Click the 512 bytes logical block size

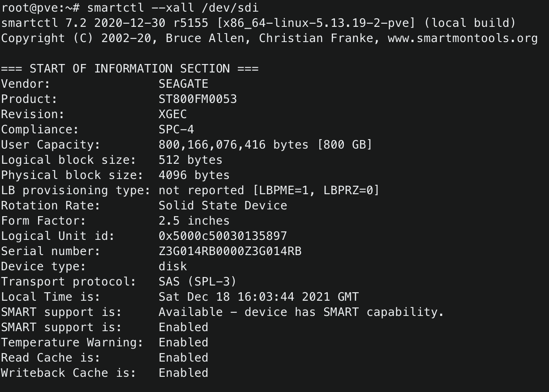pos(190,160)
